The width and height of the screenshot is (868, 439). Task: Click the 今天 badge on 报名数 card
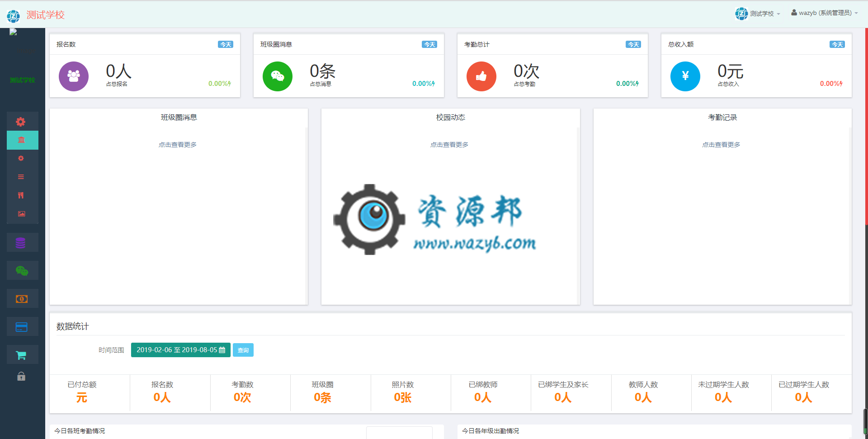tap(226, 44)
